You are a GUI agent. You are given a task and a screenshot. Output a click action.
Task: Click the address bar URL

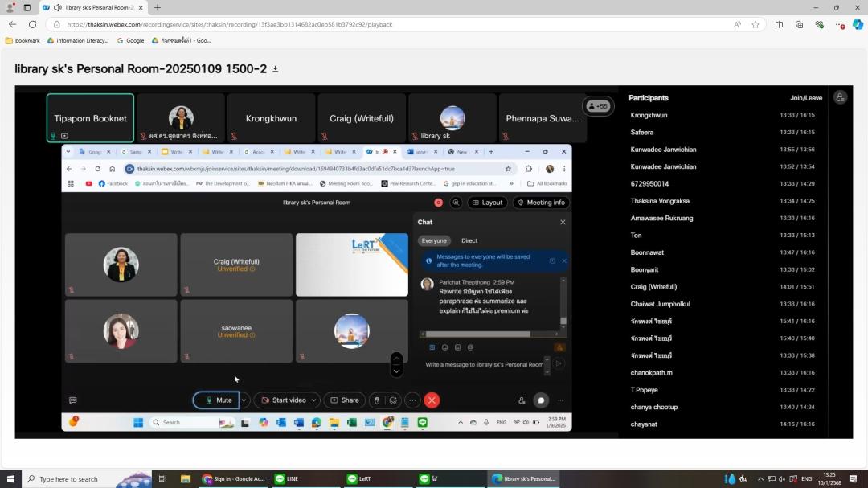(x=229, y=24)
